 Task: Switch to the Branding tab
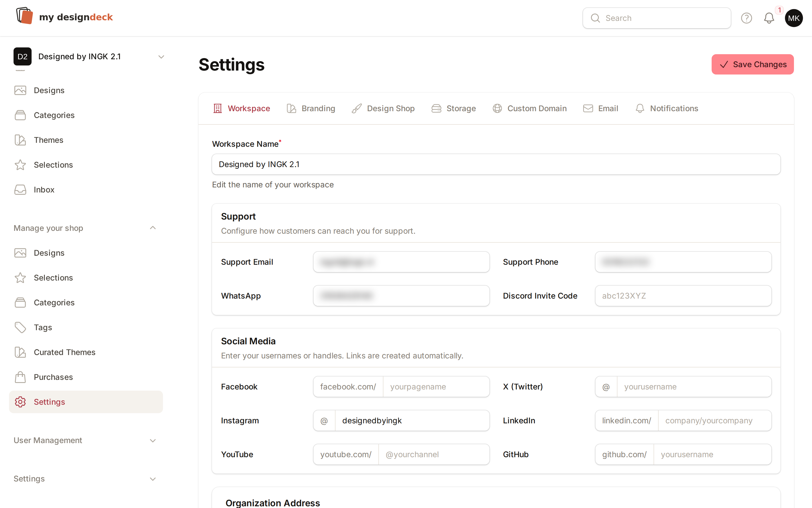click(311, 109)
